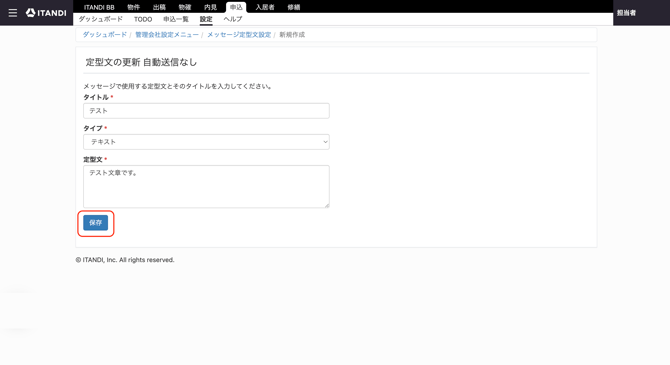
Task: Switch to the 修繕 tab
Action: (x=294, y=7)
